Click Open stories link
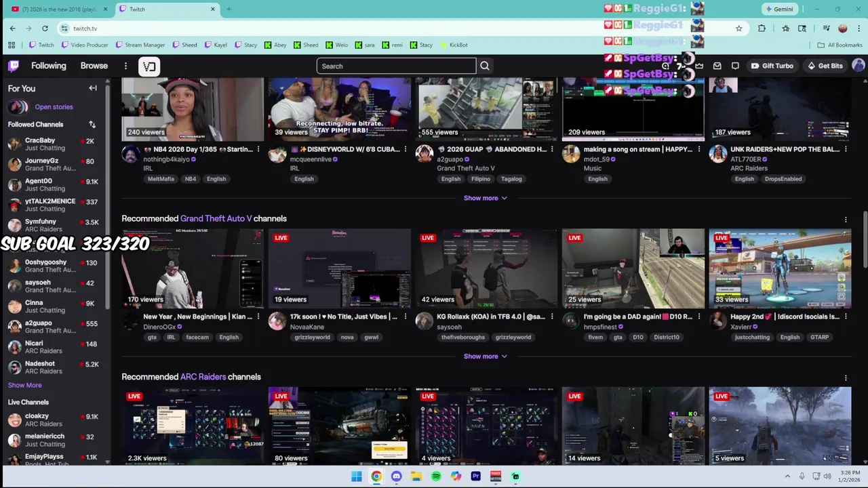Screen dimensions: 868x488 coord(54,107)
